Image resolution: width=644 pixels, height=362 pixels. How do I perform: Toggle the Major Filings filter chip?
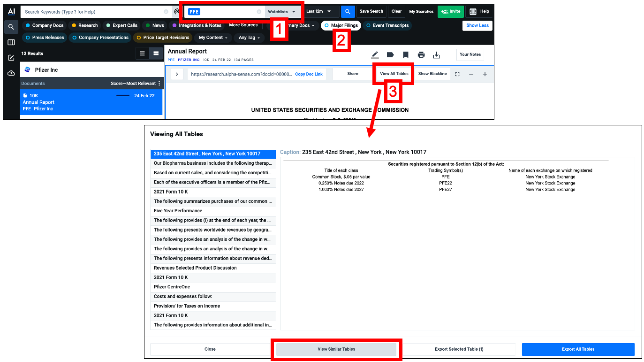[x=341, y=25]
